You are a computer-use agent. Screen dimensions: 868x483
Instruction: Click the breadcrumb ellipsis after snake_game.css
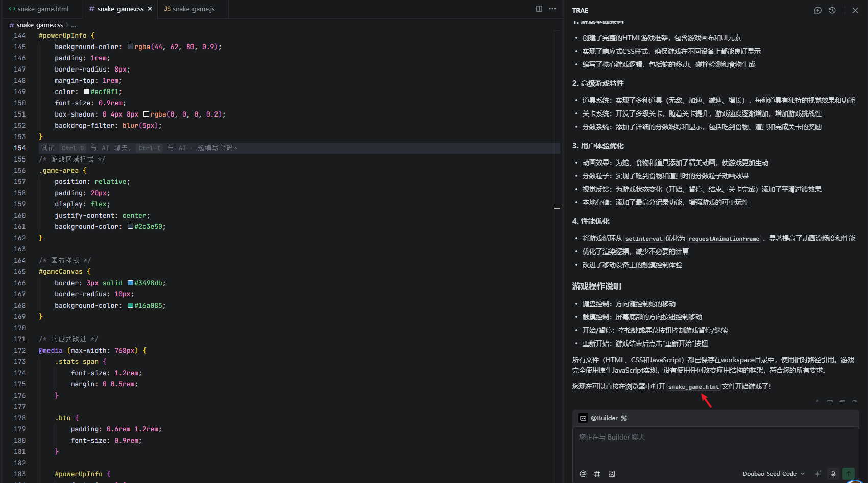(74, 25)
